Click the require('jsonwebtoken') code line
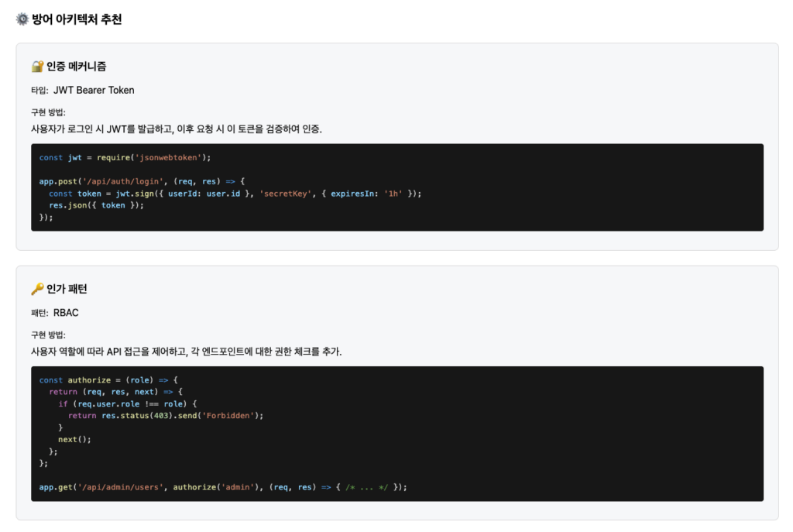The height and width of the screenshot is (532, 793). pos(125,157)
